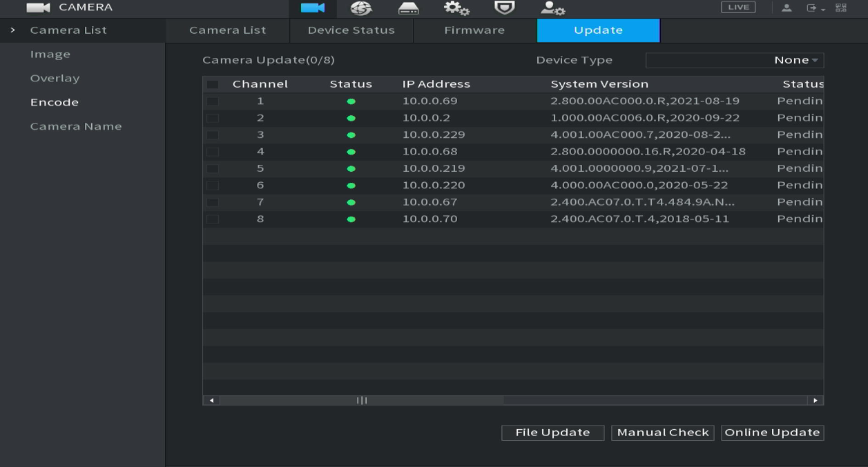Viewport: 868px width, 467px height.
Task: Select IP address 10.0.0.229
Action: [434, 135]
